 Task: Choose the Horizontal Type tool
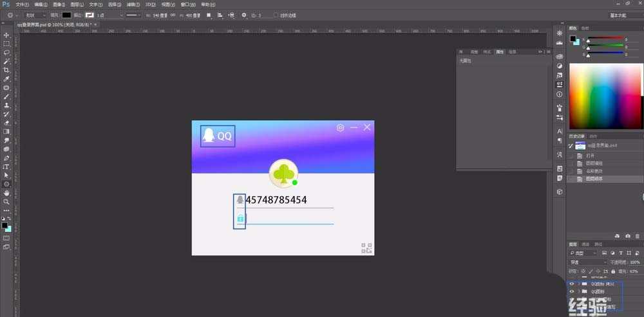click(6, 166)
